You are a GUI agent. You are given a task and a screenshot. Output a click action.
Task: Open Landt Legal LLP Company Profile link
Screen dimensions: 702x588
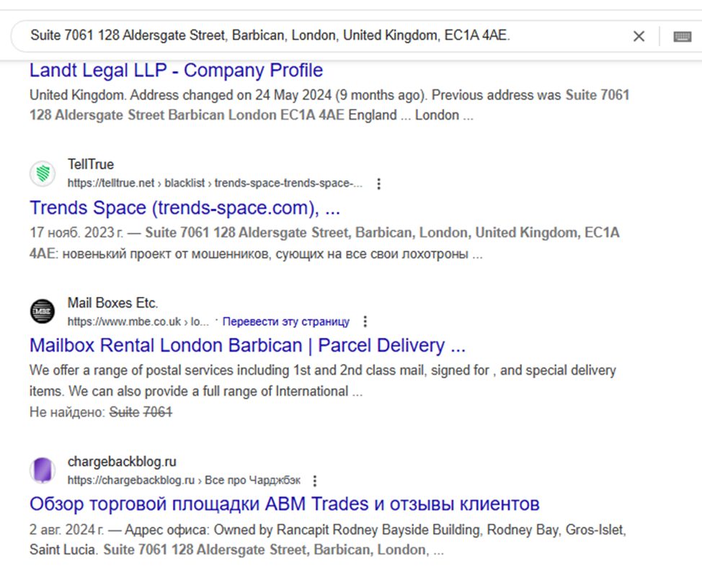tap(176, 71)
